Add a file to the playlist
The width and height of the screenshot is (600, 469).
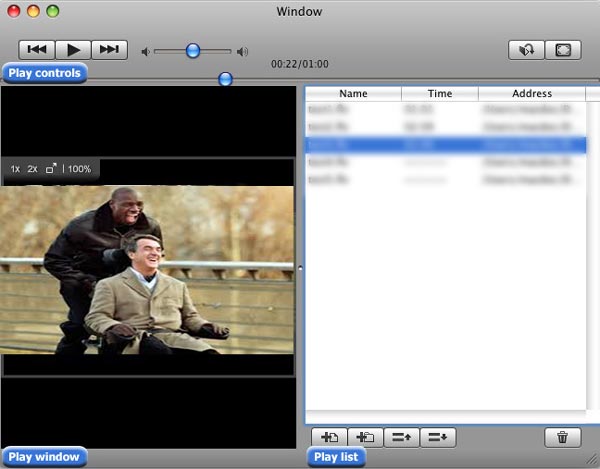point(329,437)
